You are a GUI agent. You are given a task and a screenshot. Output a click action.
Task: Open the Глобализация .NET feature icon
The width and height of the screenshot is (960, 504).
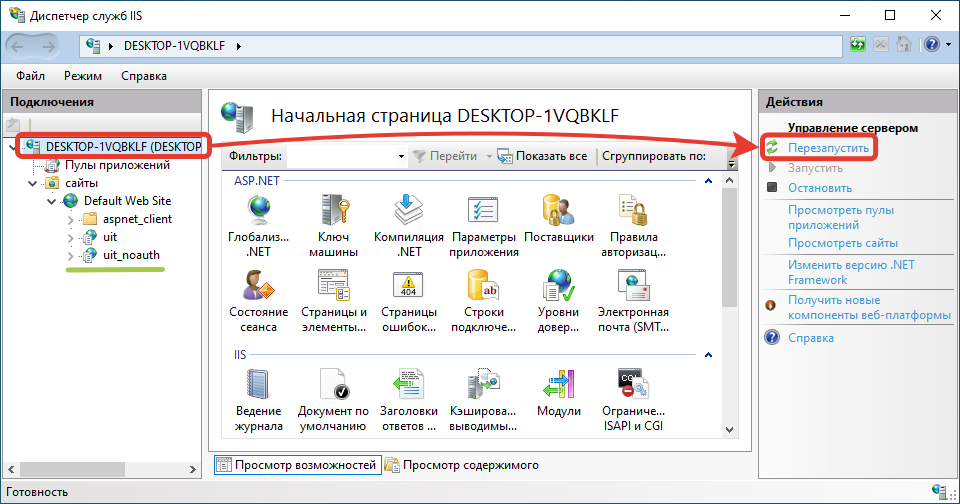tap(258, 209)
